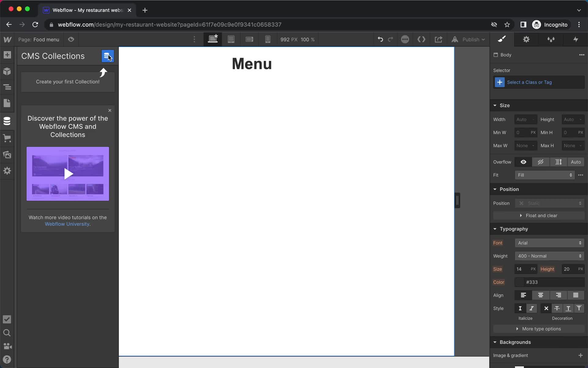Open the Ecommerce cart panel
This screenshot has height=368, width=588.
tap(7, 138)
